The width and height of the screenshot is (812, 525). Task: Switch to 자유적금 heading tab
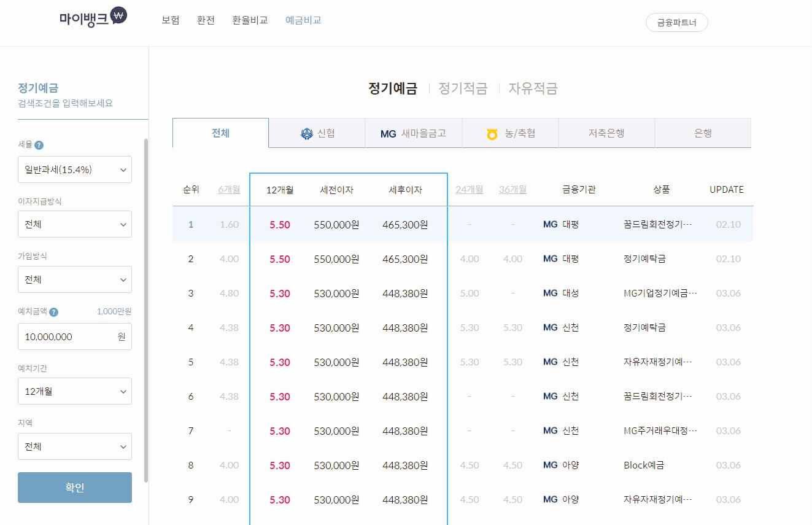click(x=533, y=88)
